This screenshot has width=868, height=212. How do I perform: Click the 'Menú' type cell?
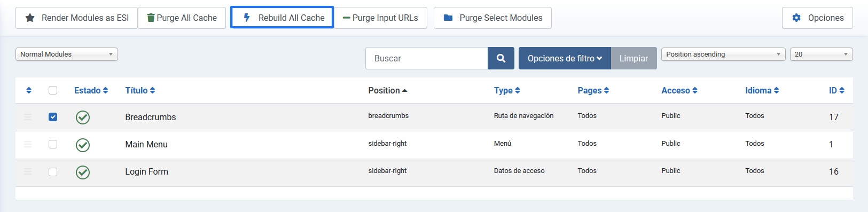click(x=503, y=143)
